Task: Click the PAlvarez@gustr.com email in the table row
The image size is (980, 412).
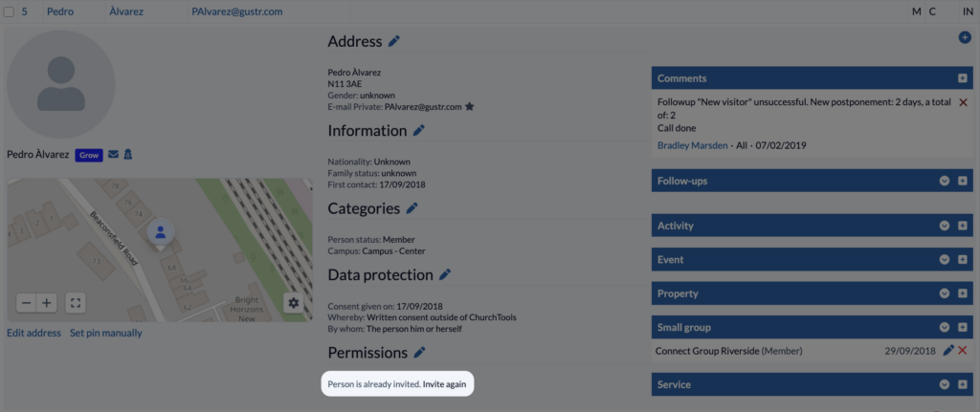Action: pos(236,11)
